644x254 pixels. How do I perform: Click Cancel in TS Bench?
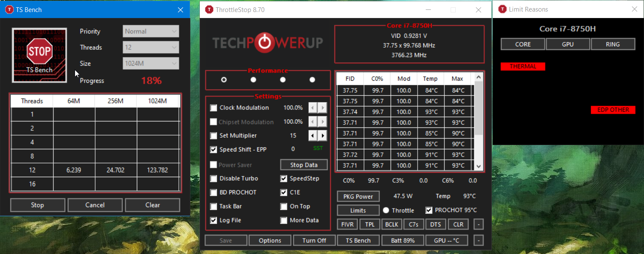(x=95, y=205)
